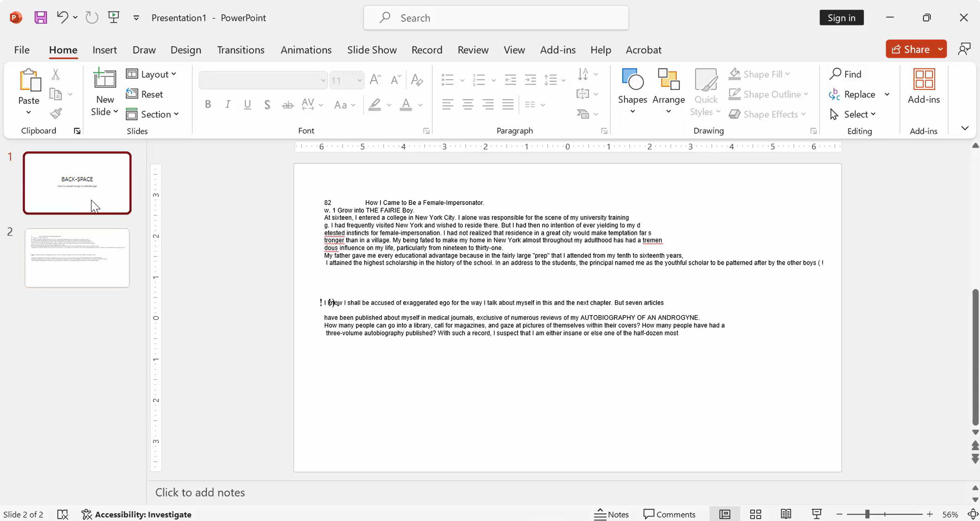Viewport: 980px width, 521px height.
Task: Open the Clipboard pane launcher
Action: (x=77, y=131)
